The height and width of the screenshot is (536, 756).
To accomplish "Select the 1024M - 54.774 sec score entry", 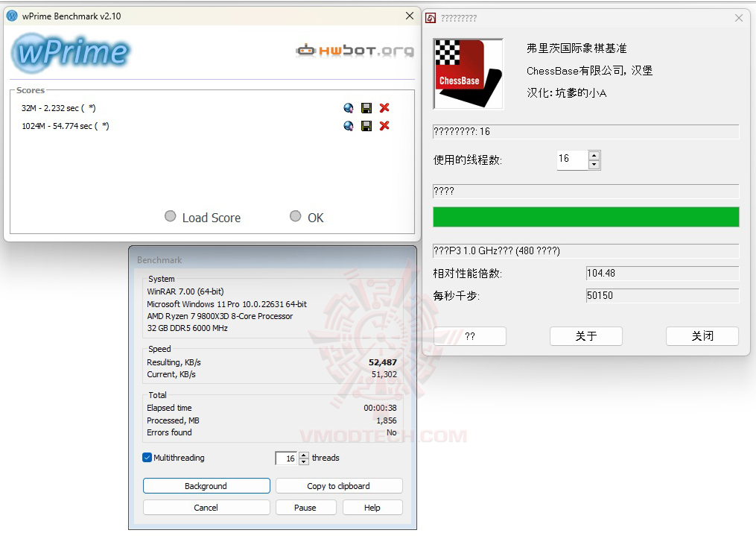I will pyautogui.click(x=65, y=126).
